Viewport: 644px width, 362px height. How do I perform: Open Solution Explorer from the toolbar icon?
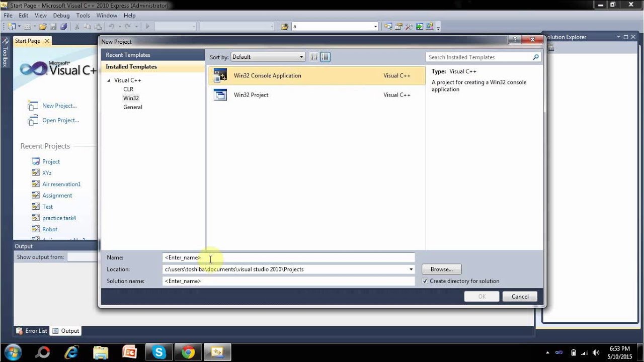pos(388,26)
